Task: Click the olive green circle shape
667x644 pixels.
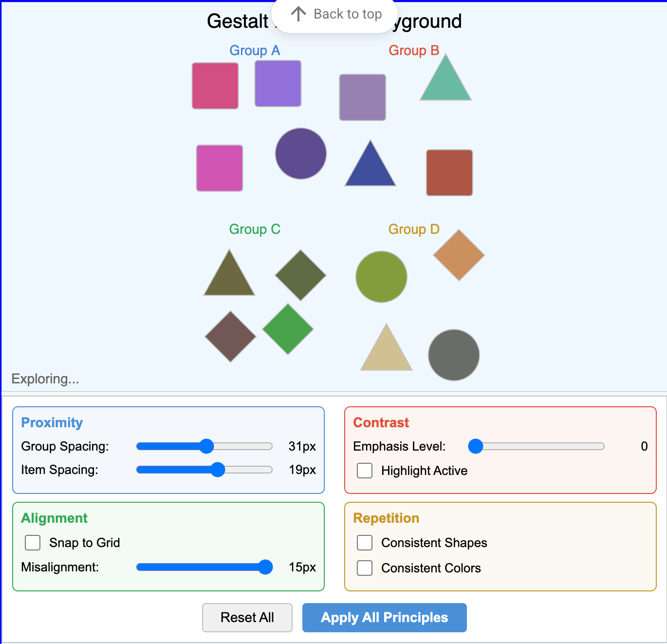Action: pos(381,277)
